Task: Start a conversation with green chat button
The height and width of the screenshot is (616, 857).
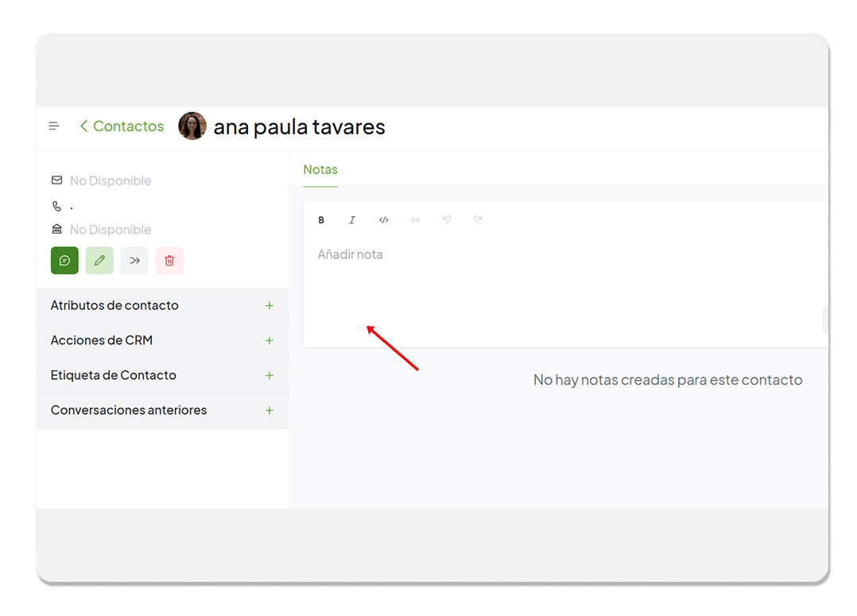Action: click(64, 261)
